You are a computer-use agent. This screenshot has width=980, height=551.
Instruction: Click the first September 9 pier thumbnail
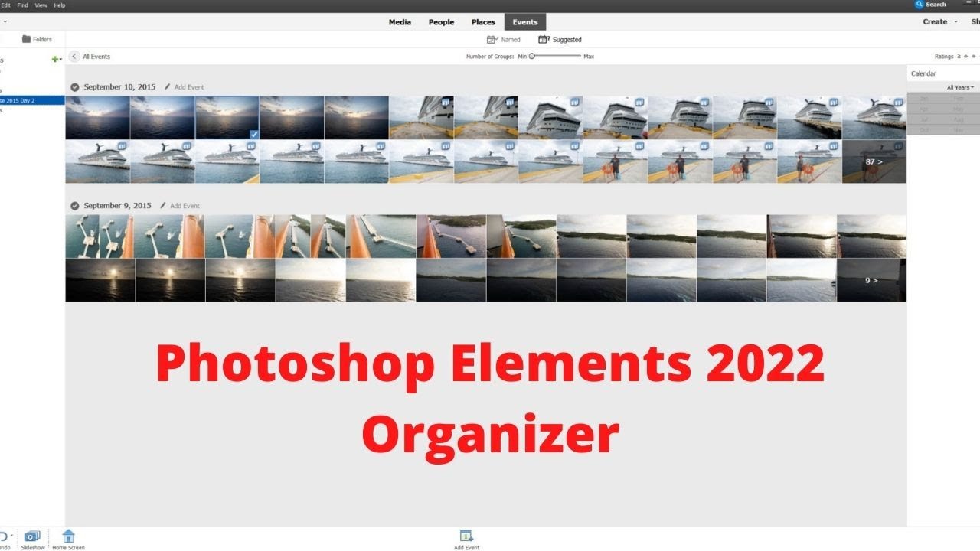[82, 236]
